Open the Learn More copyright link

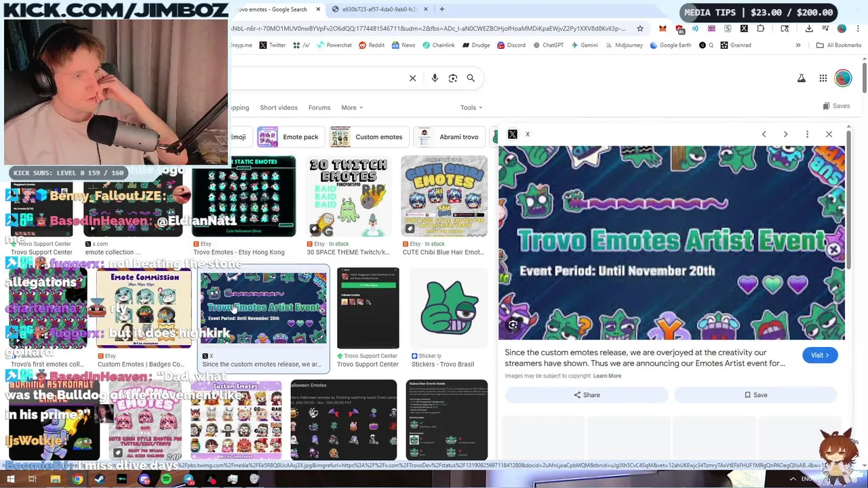tap(607, 376)
